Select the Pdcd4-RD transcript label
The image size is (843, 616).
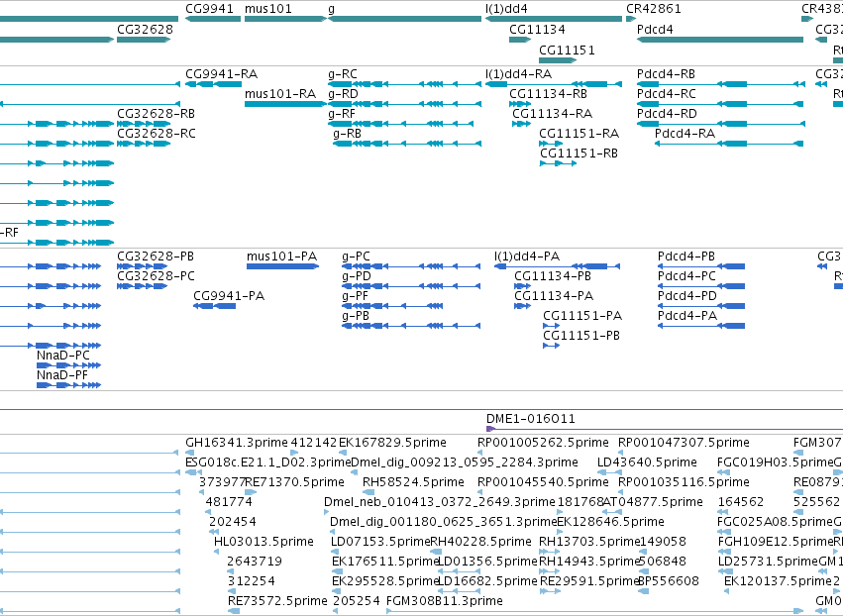pos(668,114)
